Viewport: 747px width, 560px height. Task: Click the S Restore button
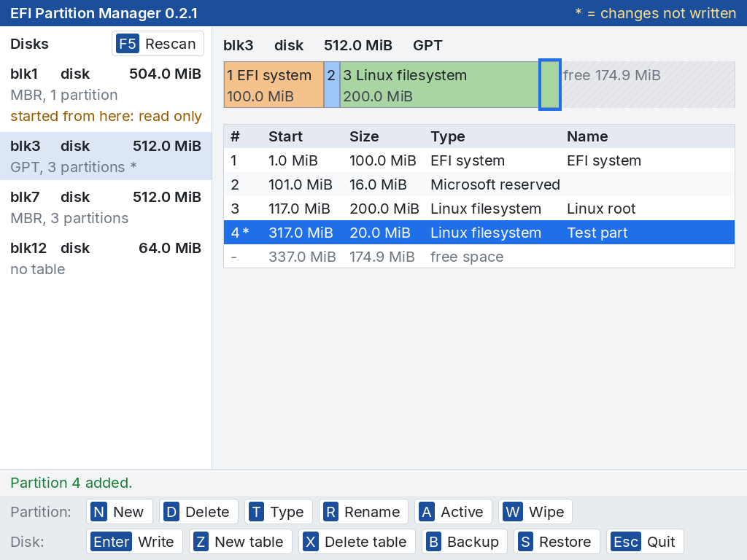point(557,542)
